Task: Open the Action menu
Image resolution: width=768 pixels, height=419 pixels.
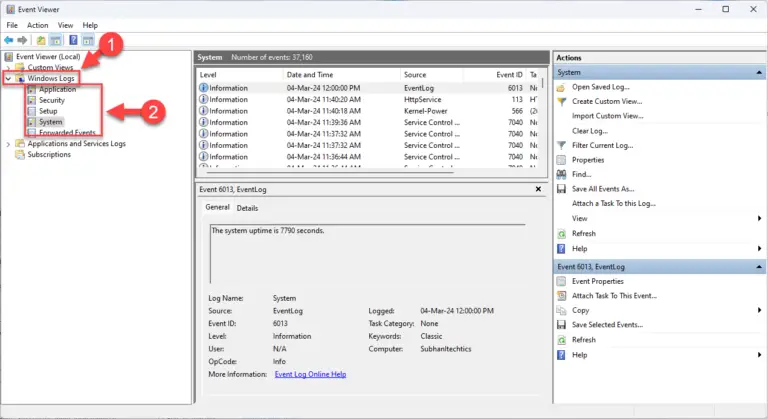Action: (x=37, y=25)
